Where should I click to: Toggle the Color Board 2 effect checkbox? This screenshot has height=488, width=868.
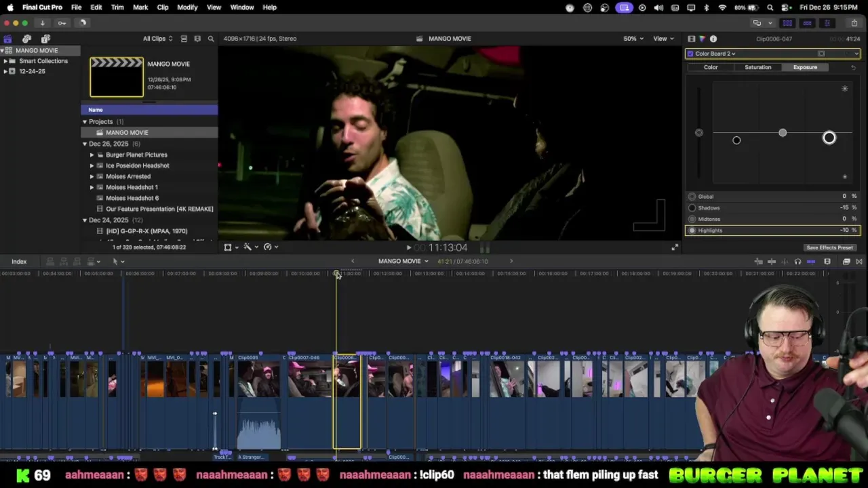690,54
